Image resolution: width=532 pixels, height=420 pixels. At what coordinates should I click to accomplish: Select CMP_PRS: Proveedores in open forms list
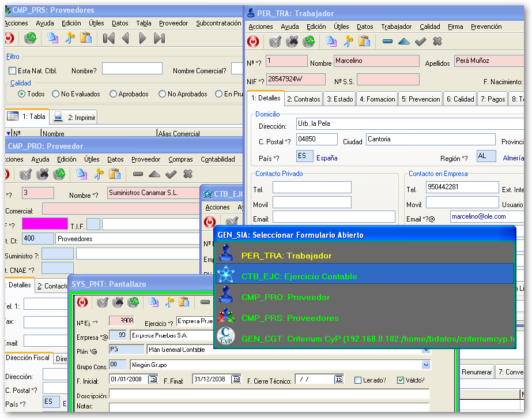289,318
